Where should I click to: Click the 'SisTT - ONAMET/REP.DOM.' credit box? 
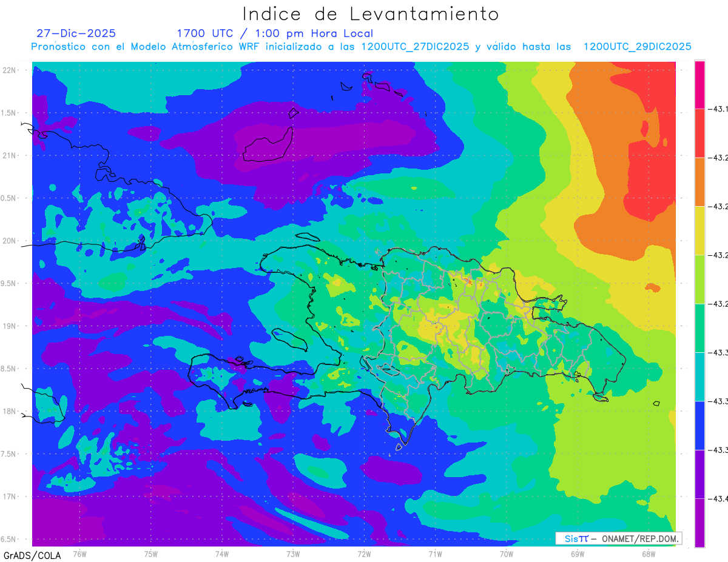(x=618, y=538)
